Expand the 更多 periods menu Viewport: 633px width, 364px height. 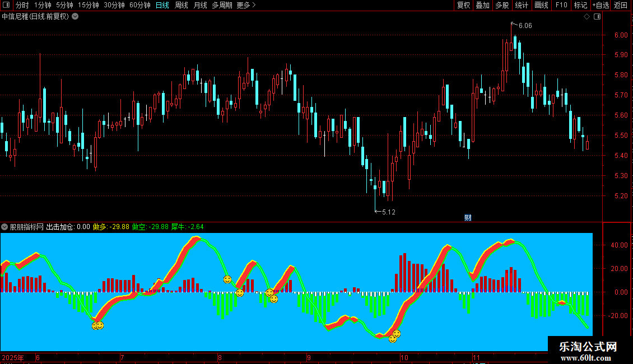click(x=246, y=5)
